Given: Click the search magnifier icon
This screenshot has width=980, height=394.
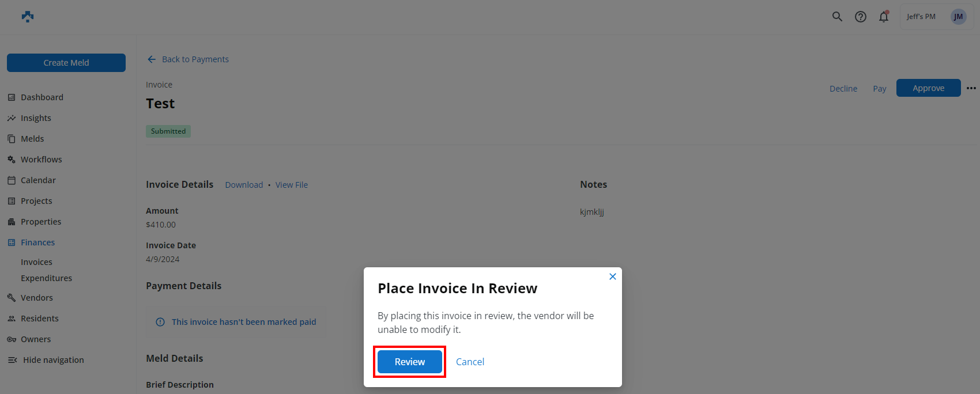Looking at the screenshot, I should coord(837,17).
